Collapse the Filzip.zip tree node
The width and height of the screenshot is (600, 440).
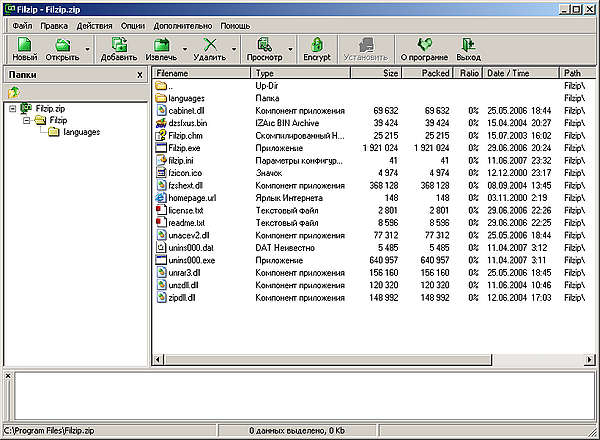(12, 108)
